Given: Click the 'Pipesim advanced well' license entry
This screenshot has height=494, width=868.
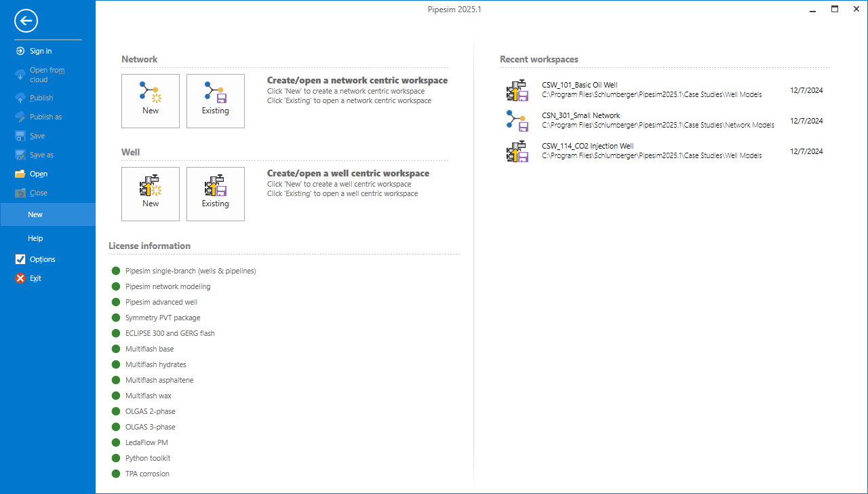Looking at the screenshot, I should (161, 302).
